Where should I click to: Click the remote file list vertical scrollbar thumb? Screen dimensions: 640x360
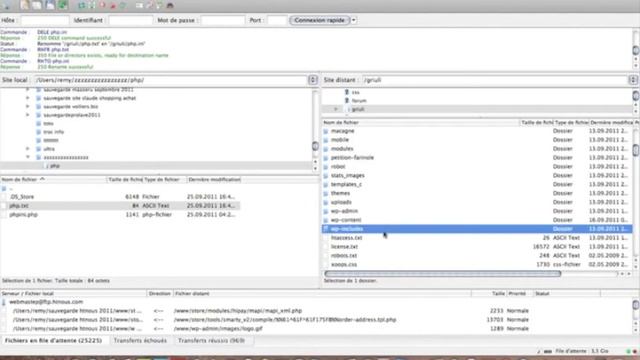click(x=636, y=149)
